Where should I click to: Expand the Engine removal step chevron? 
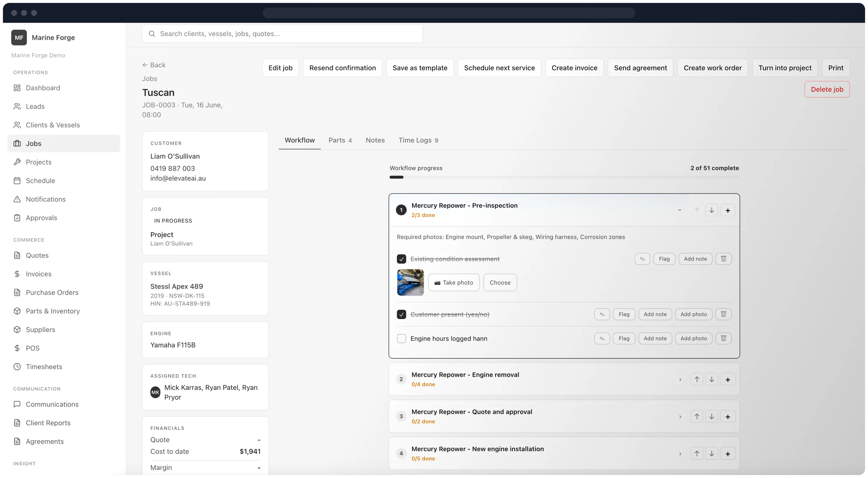pyautogui.click(x=680, y=380)
